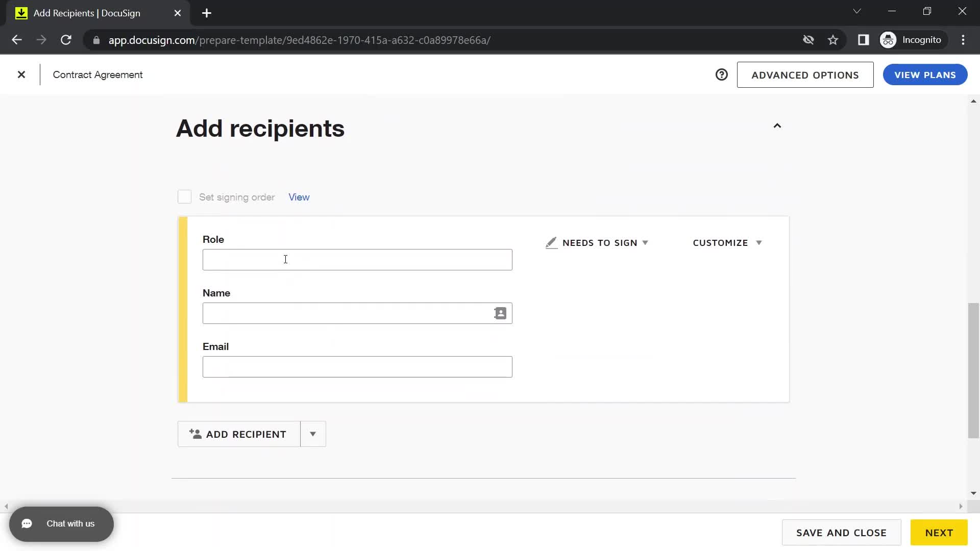Click SAVE AND CLOSE button

point(842,533)
